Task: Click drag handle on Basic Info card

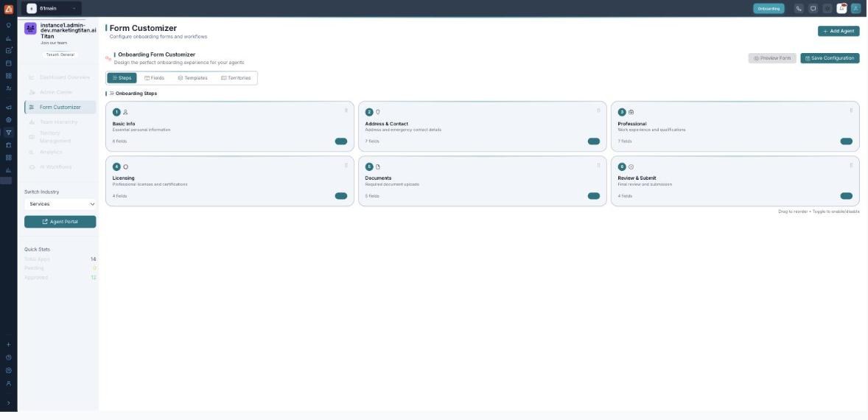Action: point(346,111)
